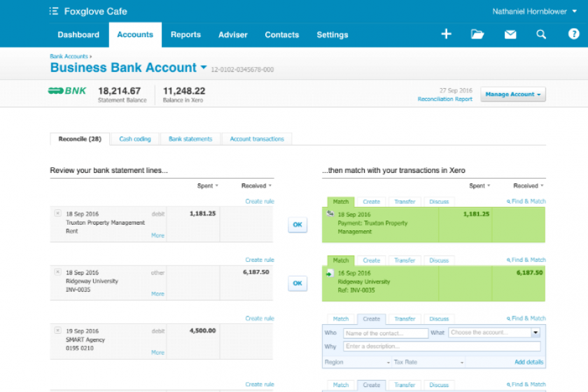Screen dimensions: 588x392
Task: Click the invoice icon in Ridgeway match row
Action: (330, 273)
